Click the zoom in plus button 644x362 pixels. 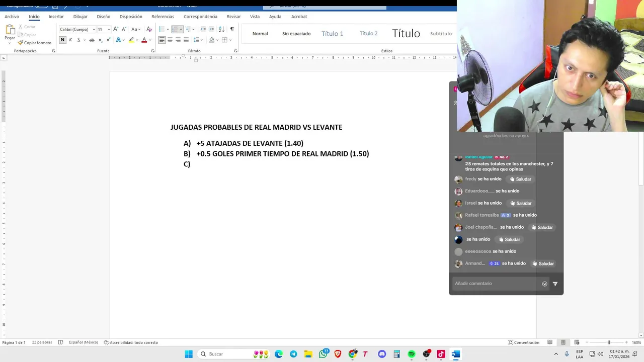626,342
